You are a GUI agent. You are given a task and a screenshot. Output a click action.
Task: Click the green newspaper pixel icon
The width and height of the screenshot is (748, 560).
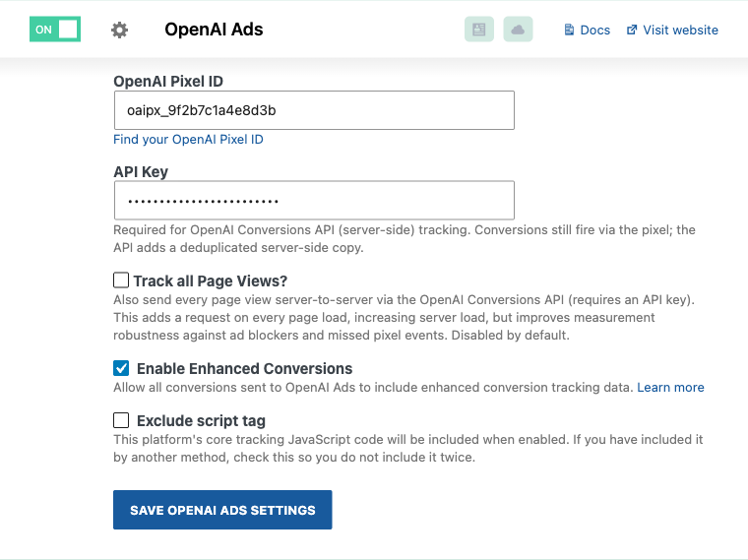point(479,30)
